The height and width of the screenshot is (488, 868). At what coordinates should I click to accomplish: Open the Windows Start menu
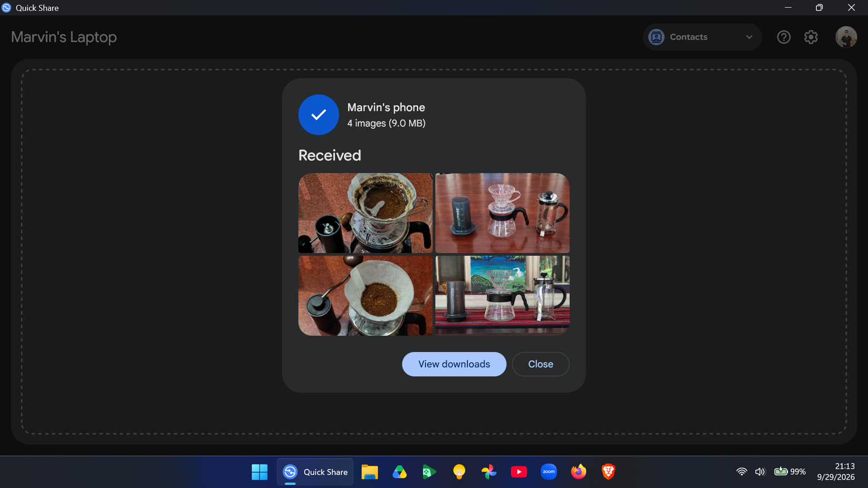(x=259, y=472)
